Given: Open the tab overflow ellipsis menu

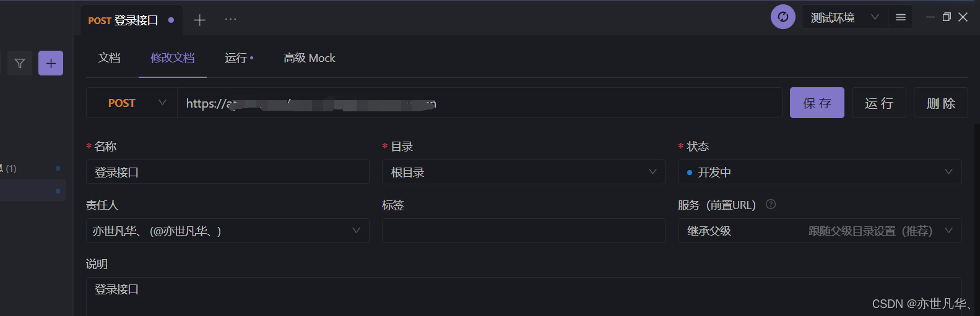Looking at the screenshot, I should click(x=230, y=19).
